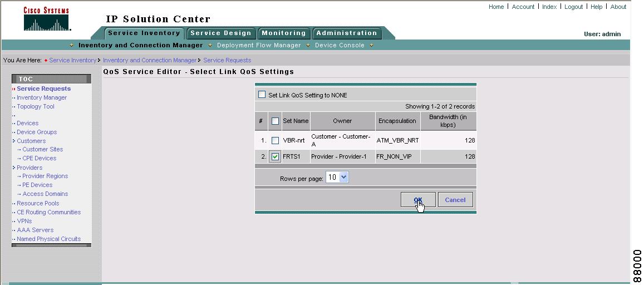Open Topology Tool in TOC
The width and height of the screenshot is (644, 285).
[x=35, y=106]
